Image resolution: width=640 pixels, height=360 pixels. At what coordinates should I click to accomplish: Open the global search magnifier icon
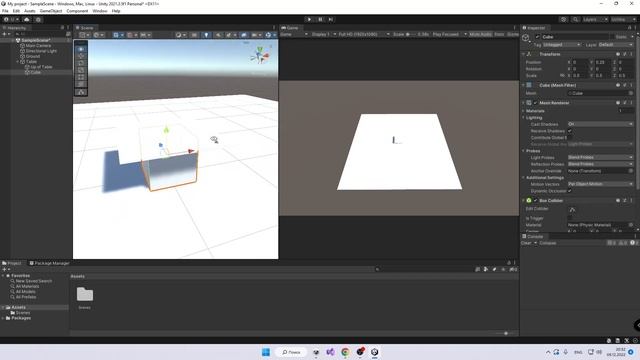(575, 19)
